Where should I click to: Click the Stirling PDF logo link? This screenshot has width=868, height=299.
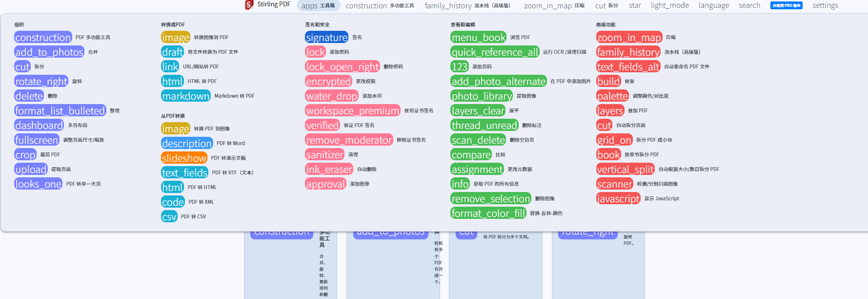pos(267,5)
